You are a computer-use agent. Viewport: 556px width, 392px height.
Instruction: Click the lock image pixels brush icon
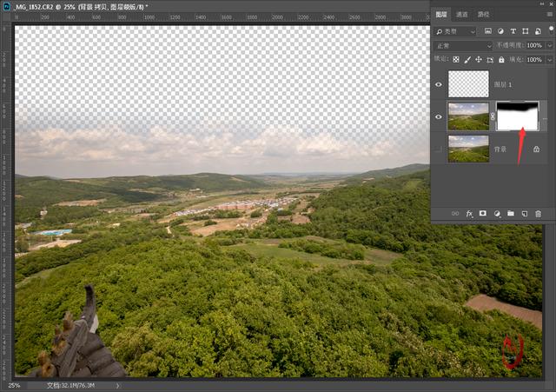click(x=467, y=59)
